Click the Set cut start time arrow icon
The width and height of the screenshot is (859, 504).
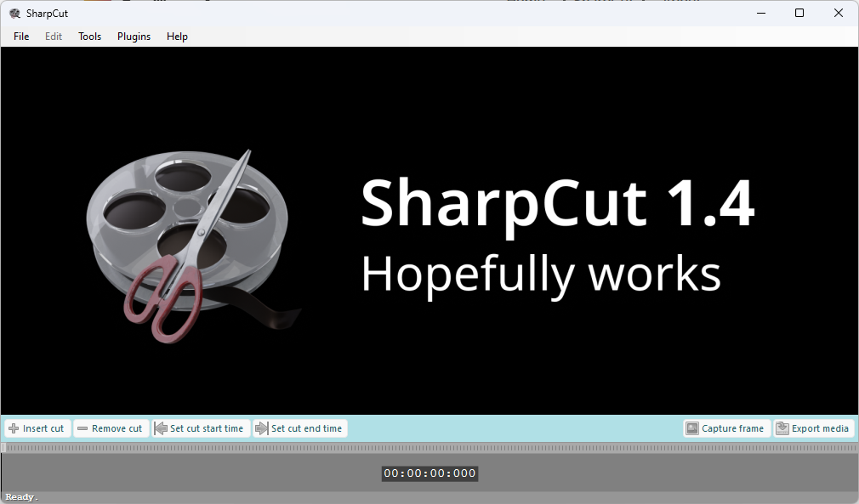[x=160, y=428]
